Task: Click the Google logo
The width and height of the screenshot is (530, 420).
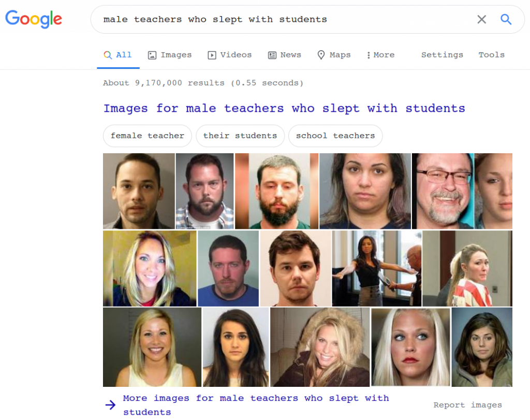Action: point(34,19)
